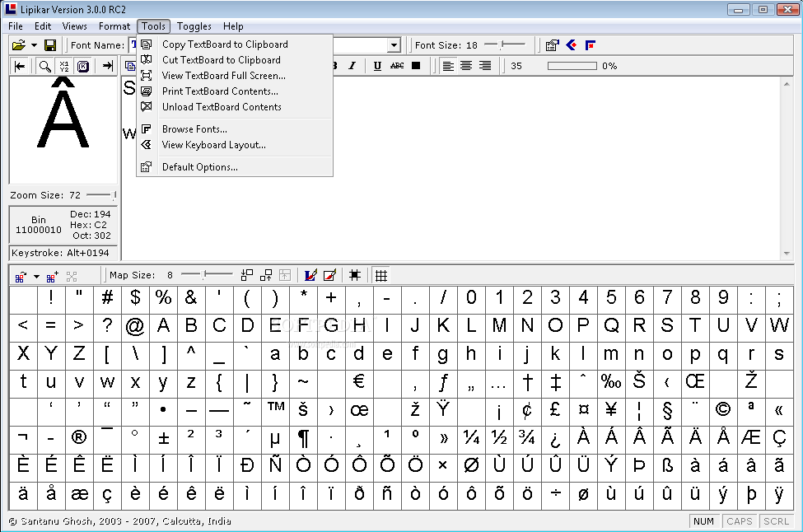The image size is (803, 532).
Task: Choose Cut TextBoard to Clipboard
Action: tap(235, 60)
